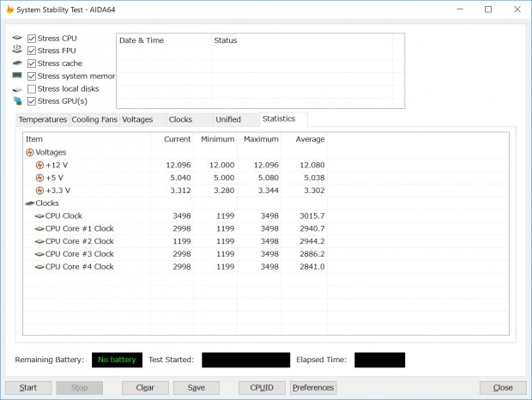Enable Stress local disks
Screen dimensions: 532x400
pos(32,89)
